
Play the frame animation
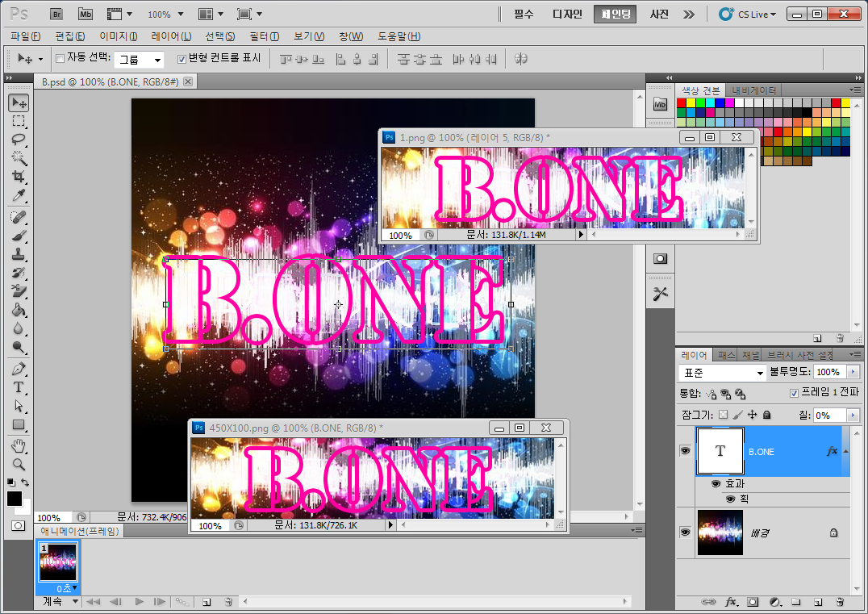click(139, 602)
